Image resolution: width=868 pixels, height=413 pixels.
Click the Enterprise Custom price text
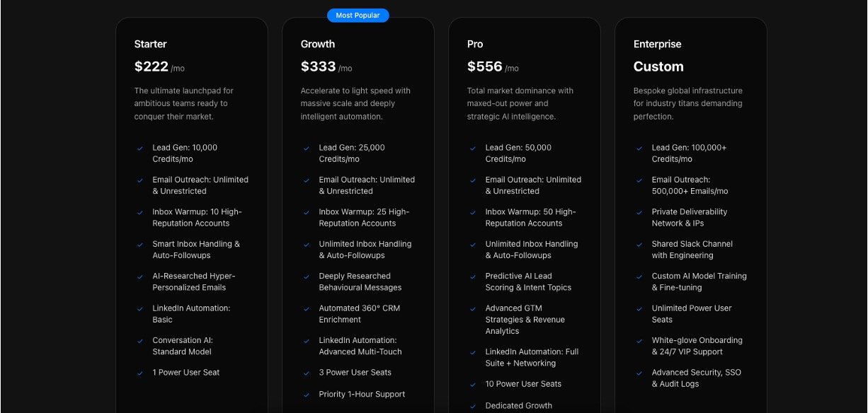(658, 67)
